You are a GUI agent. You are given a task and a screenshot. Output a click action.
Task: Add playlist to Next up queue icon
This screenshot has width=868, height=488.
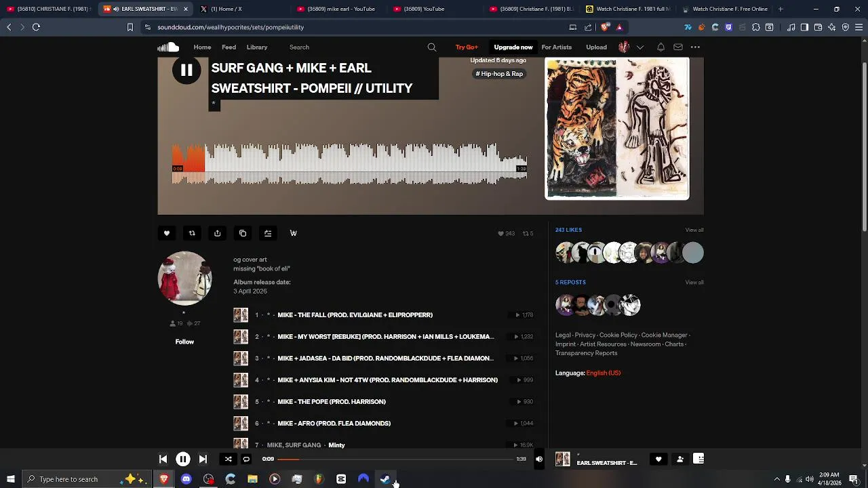[x=268, y=233]
